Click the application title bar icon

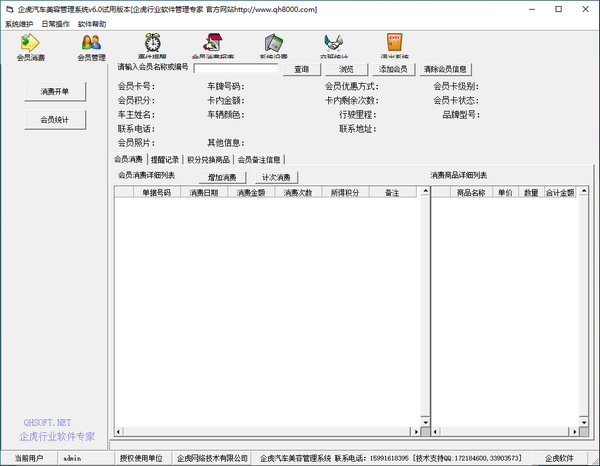(9, 9)
